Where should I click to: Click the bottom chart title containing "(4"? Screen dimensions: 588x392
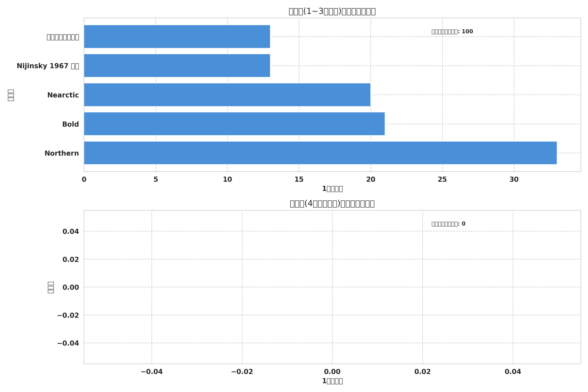(332, 204)
